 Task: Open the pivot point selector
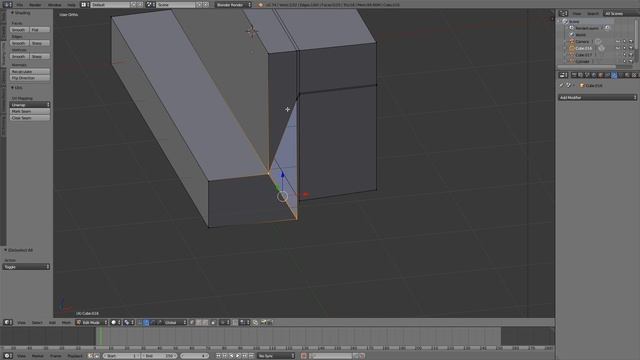(x=129, y=322)
